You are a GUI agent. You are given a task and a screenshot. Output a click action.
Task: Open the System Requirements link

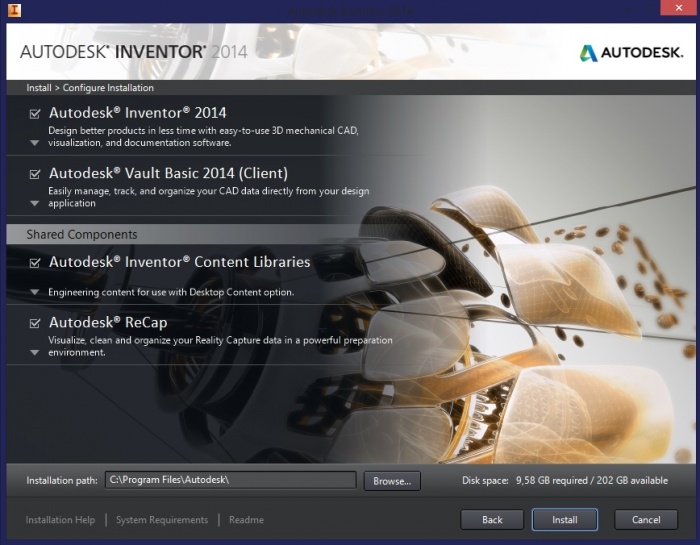162,520
